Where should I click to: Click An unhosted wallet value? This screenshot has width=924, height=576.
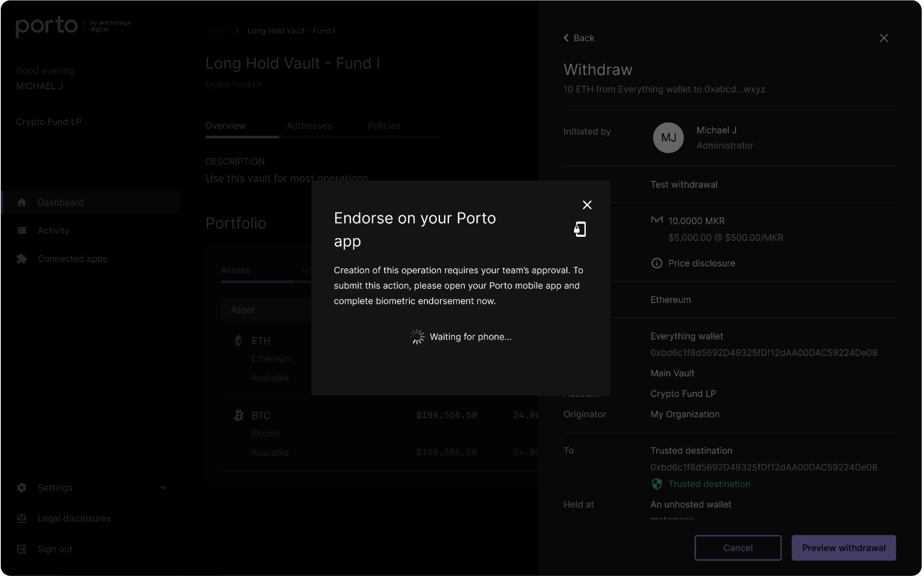point(691,504)
